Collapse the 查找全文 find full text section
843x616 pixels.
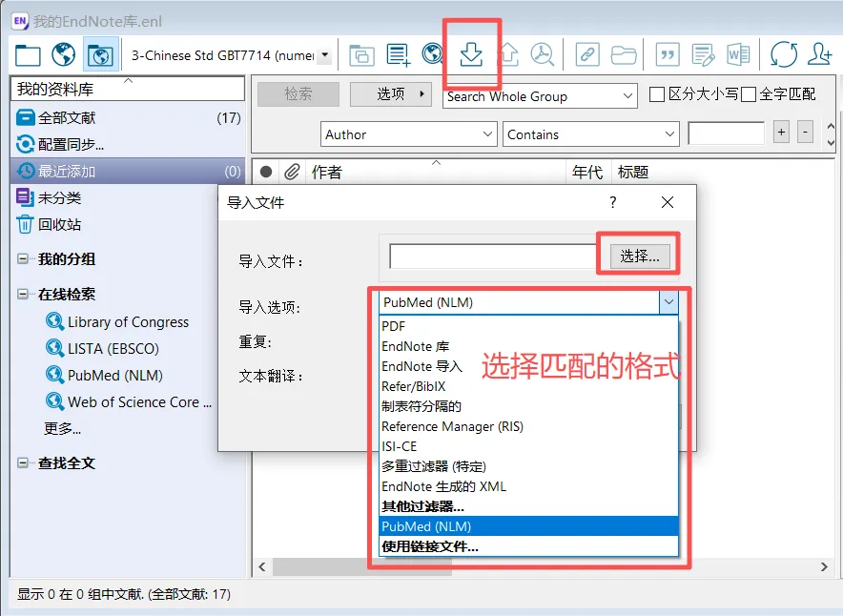tap(23, 462)
